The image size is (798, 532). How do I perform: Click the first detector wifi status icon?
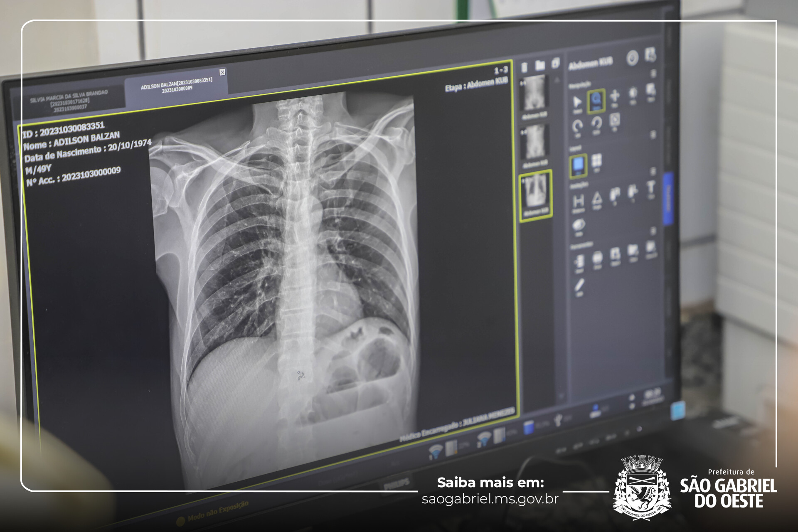(435, 451)
